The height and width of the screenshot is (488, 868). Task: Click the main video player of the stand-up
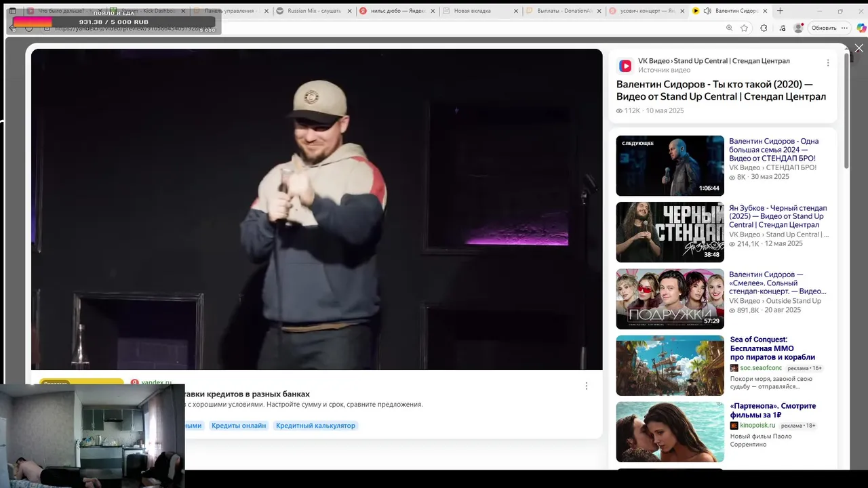317,209
